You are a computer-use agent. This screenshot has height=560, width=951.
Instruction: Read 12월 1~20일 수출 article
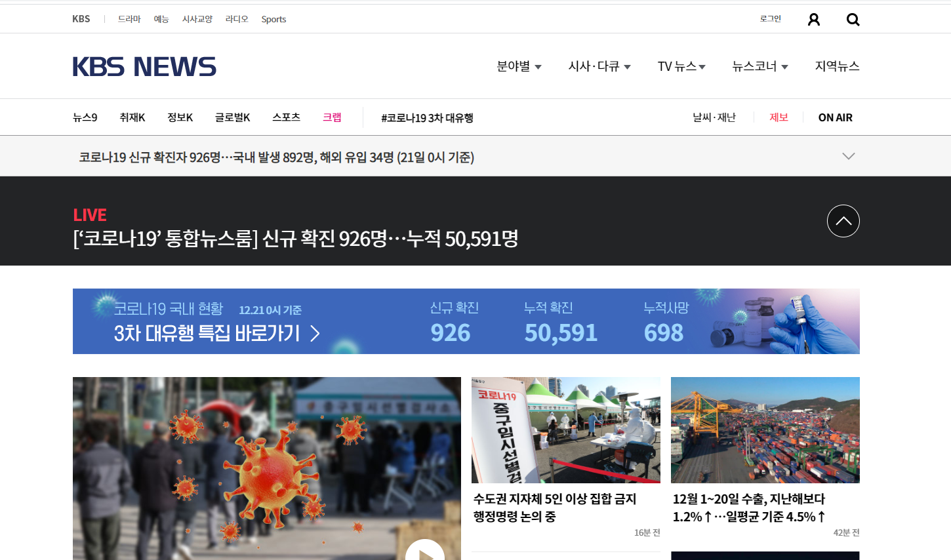coord(749,508)
